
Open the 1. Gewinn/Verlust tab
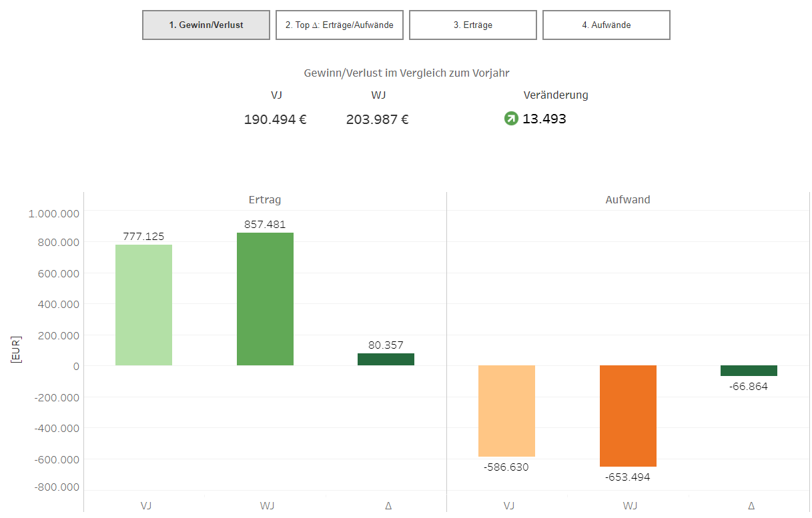pyautogui.click(x=206, y=25)
